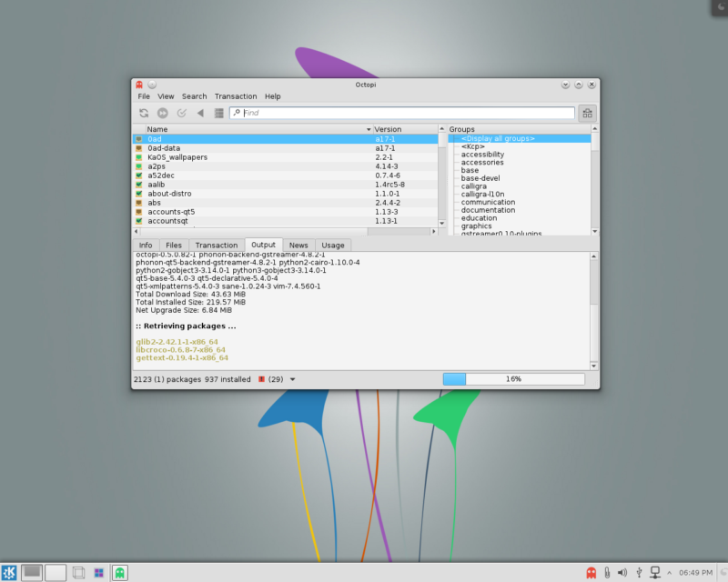
Task: Switch to the Usage tab
Action: click(333, 245)
